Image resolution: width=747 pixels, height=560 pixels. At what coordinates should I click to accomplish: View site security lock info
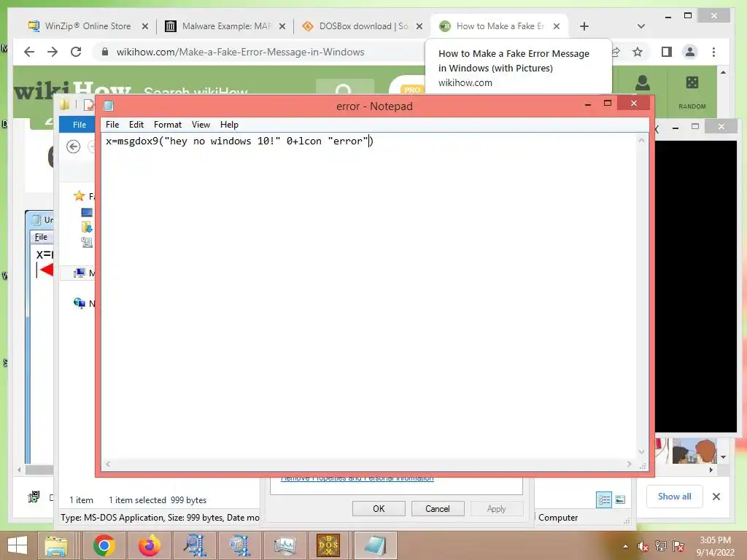pos(105,52)
